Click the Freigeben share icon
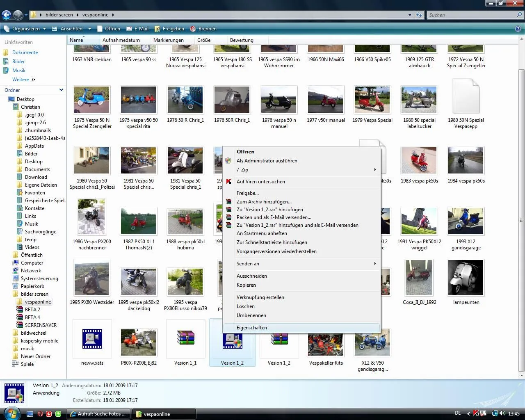 [x=157, y=29]
